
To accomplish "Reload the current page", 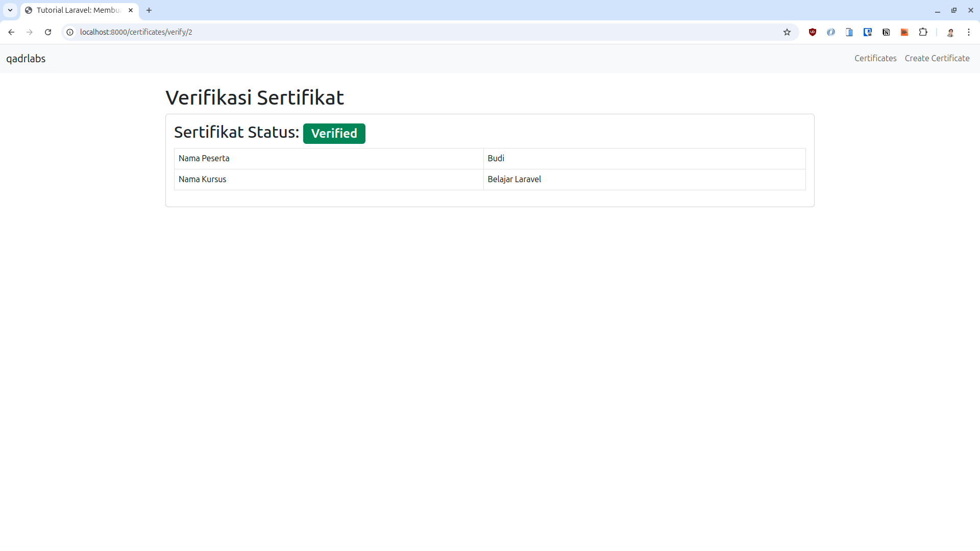I will coord(47,32).
